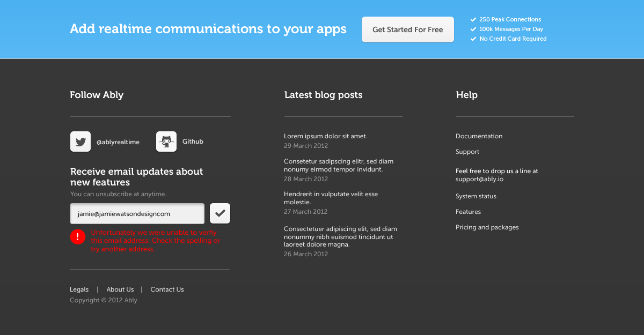Go to the About Us page

[120, 289]
